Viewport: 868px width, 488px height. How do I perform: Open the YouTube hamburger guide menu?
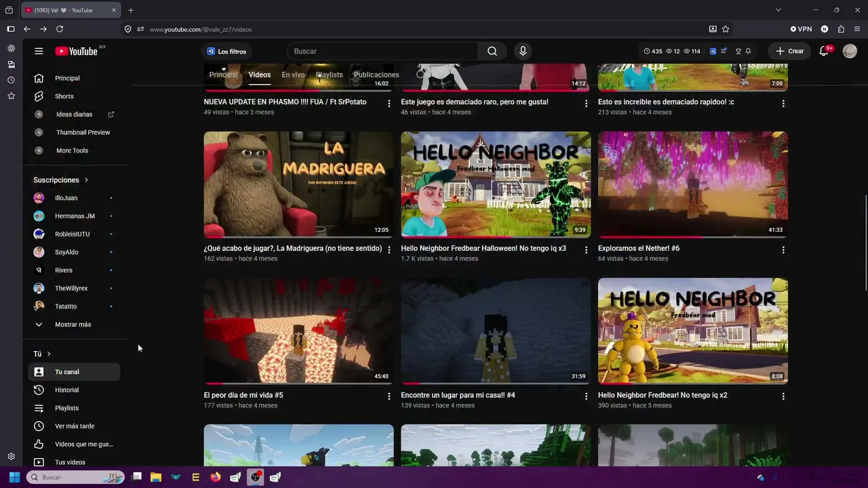point(39,51)
